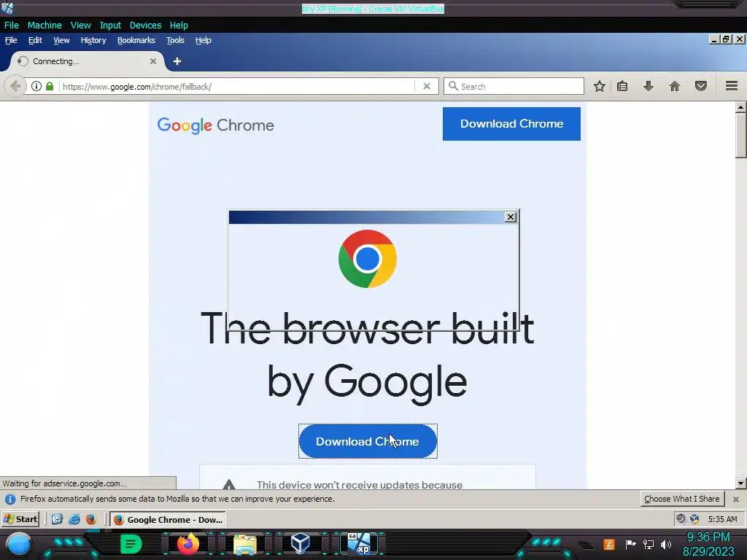Click host network tray icon
Viewport: 747px width, 560px height.
point(649,544)
